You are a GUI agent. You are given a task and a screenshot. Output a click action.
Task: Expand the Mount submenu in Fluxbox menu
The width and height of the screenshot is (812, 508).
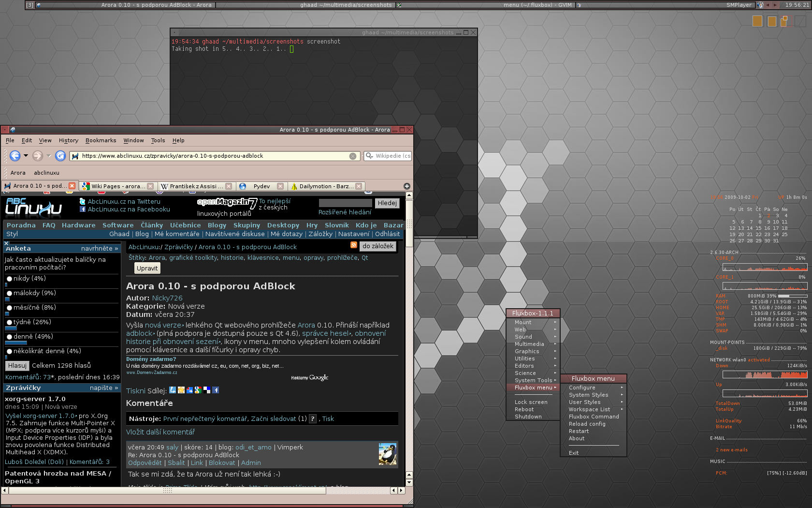point(534,322)
